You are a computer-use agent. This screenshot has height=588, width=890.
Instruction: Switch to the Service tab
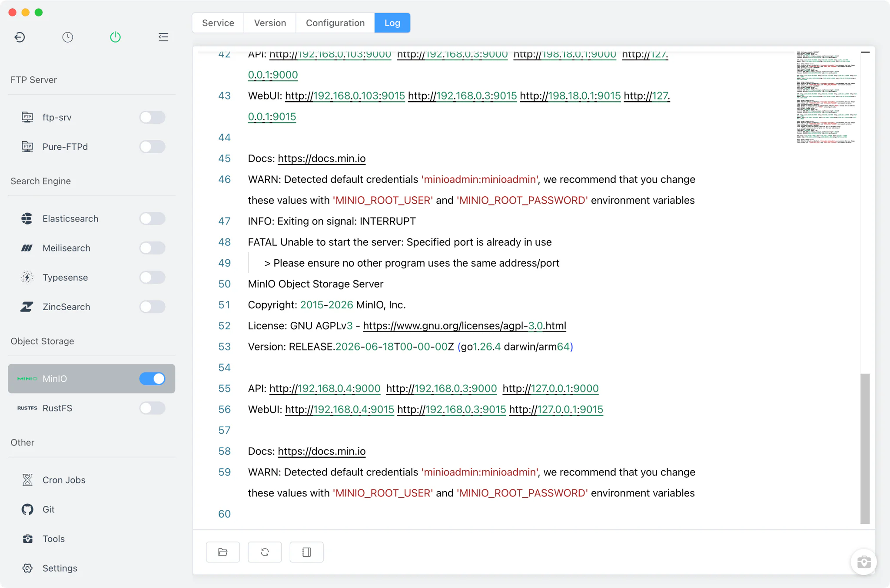tap(218, 23)
